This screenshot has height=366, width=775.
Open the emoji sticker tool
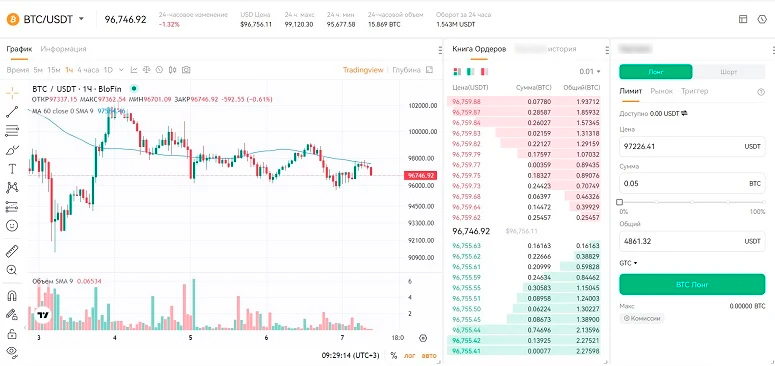tap(12, 225)
